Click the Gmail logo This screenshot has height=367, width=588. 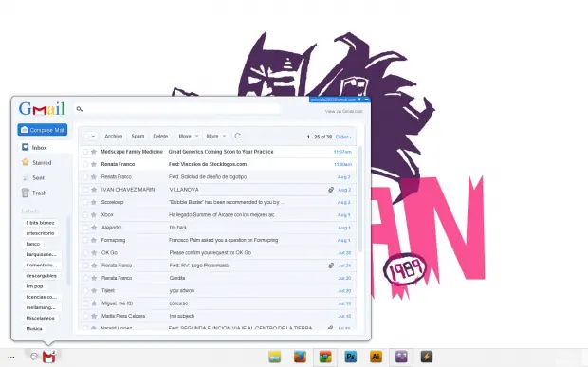coord(42,109)
